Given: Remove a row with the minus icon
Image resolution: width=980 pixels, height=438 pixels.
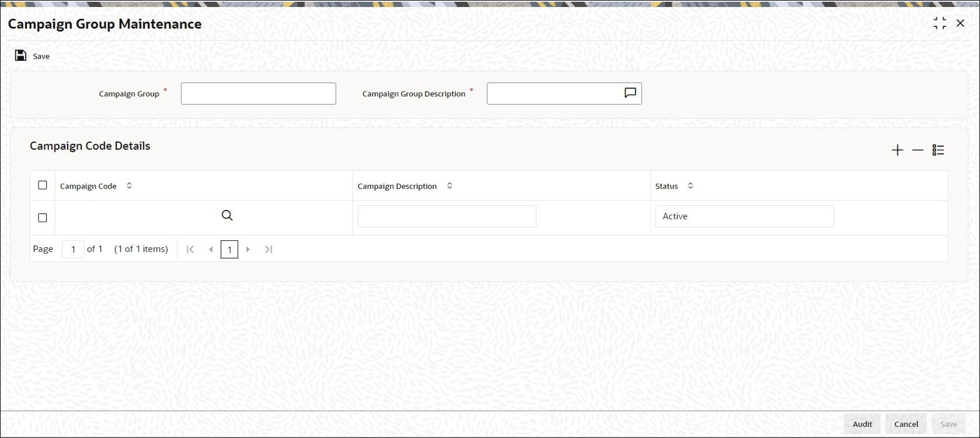Looking at the screenshot, I should [918, 150].
